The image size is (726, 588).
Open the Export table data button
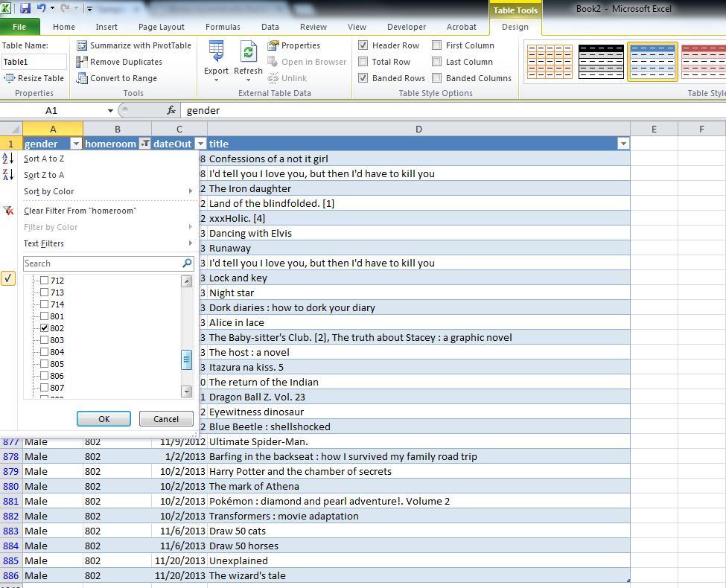pos(216,58)
